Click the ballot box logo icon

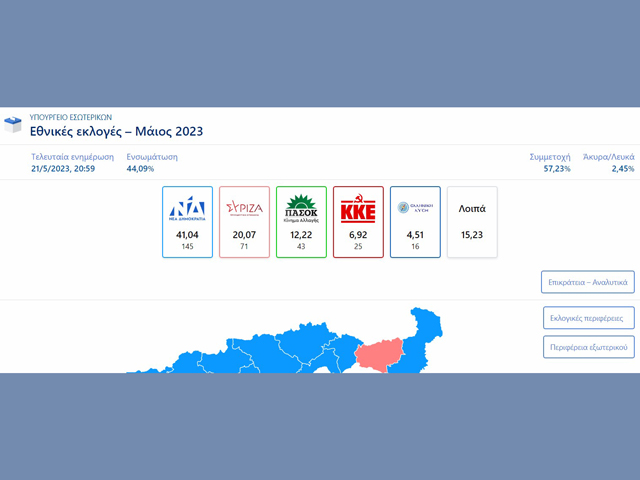[14, 125]
